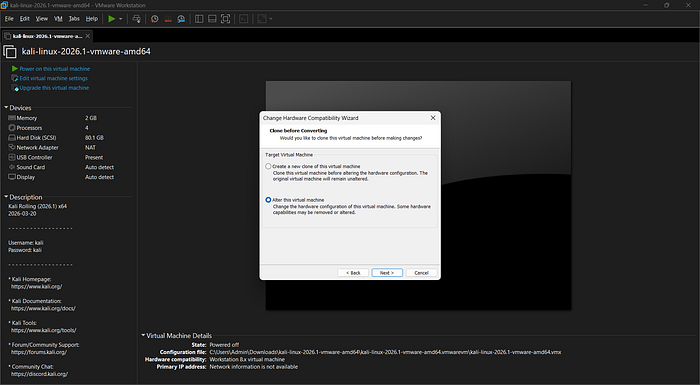
Task: Click the Powered off state value
Action: (224, 345)
